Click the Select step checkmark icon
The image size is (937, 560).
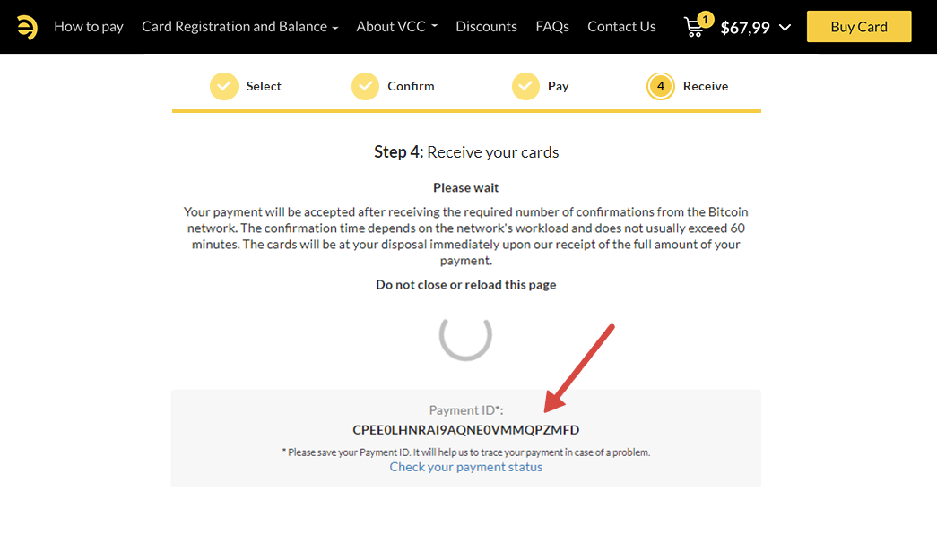(224, 86)
